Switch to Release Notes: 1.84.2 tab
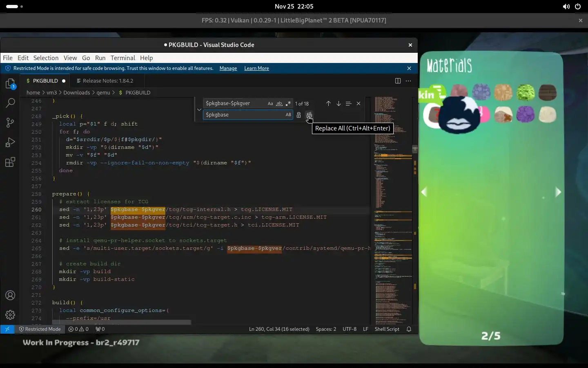 pos(108,81)
